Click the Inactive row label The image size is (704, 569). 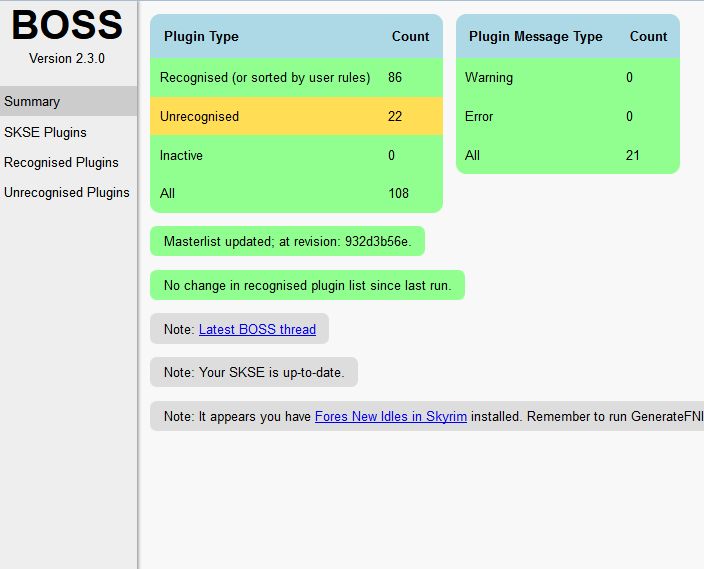(x=181, y=155)
